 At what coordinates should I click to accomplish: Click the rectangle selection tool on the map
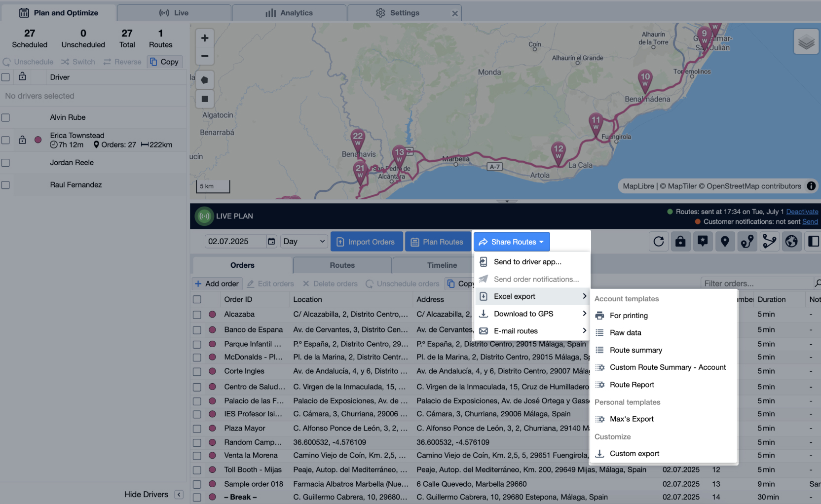(205, 99)
